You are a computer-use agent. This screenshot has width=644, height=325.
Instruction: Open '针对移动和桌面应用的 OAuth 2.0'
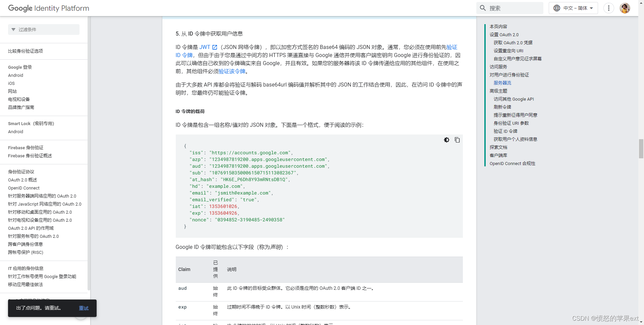point(40,212)
